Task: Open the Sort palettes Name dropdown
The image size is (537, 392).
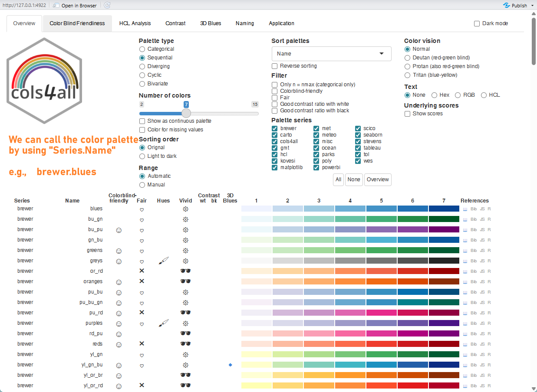Action: coord(331,54)
